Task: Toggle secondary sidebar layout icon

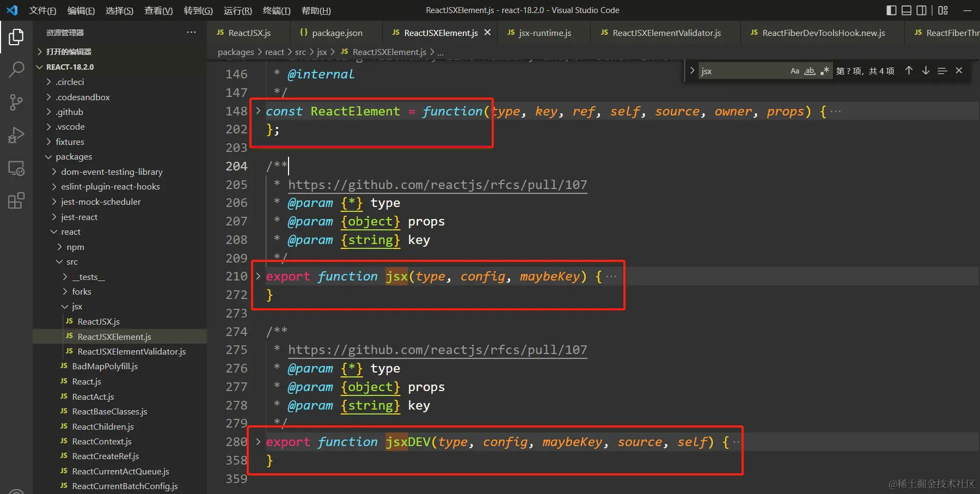Action: (922, 10)
